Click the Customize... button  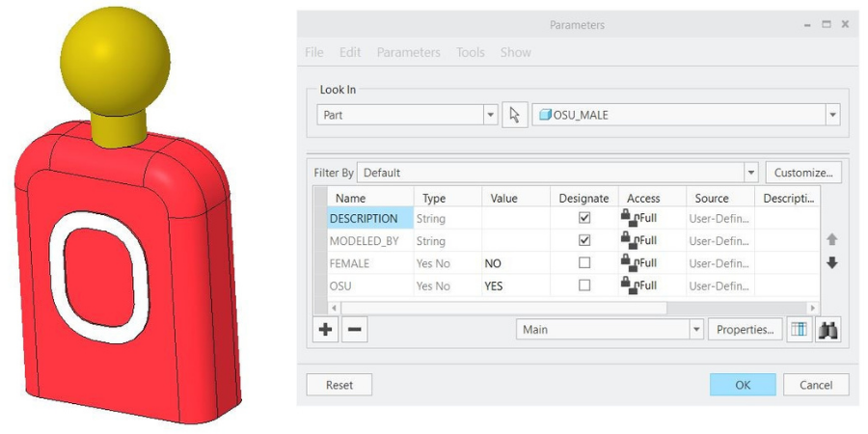tap(803, 173)
